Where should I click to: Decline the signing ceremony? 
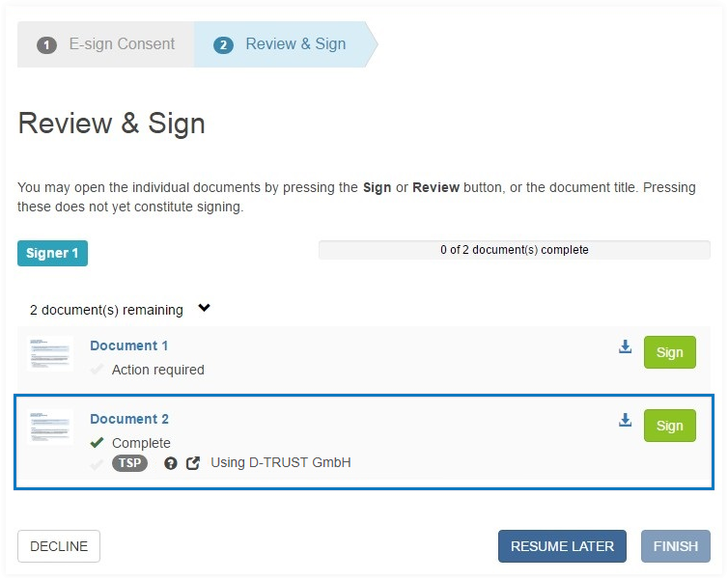[x=59, y=546]
